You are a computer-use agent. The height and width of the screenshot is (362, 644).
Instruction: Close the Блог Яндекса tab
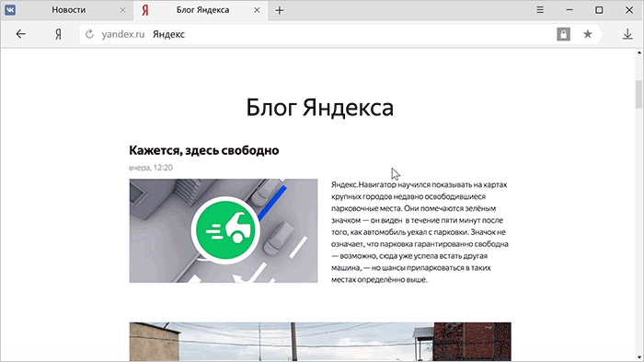[x=257, y=10]
